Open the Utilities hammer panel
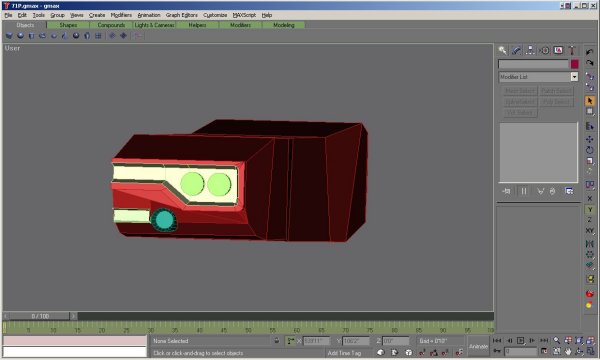This screenshot has height=360, width=600. click(572, 50)
